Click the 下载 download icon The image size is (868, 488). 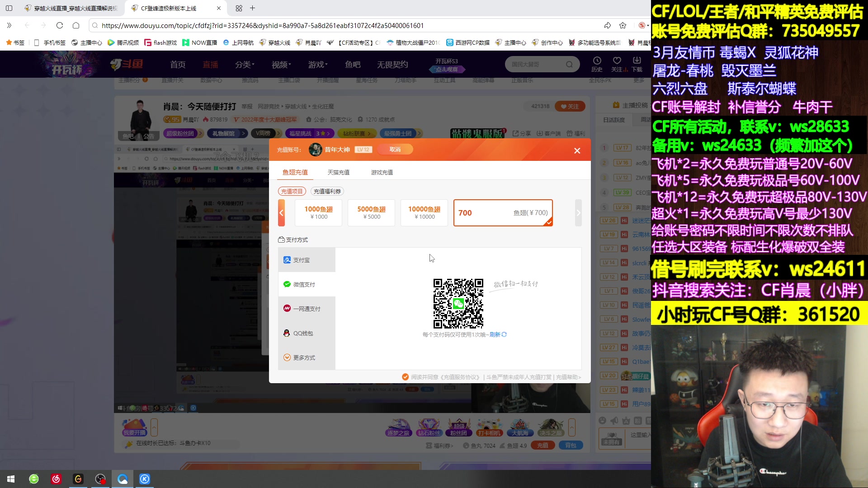click(637, 64)
